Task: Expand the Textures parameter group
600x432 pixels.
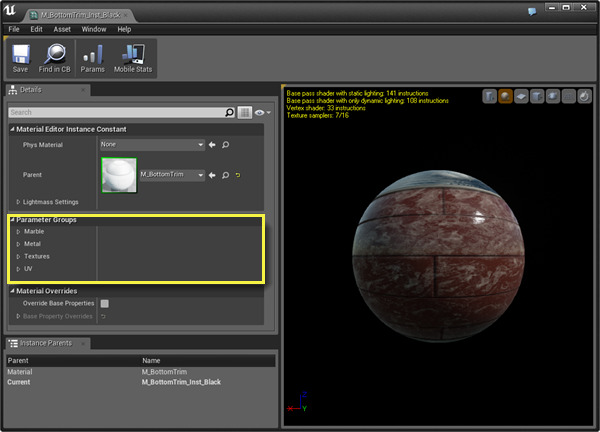Action: [18, 256]
